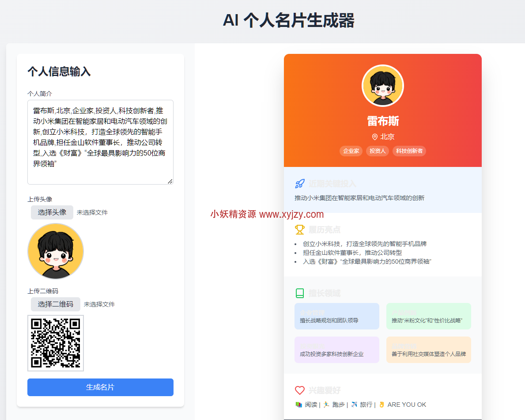Click the 未选择文件 text next to 选择头像
525x420 pixels.
coord(92,213)
